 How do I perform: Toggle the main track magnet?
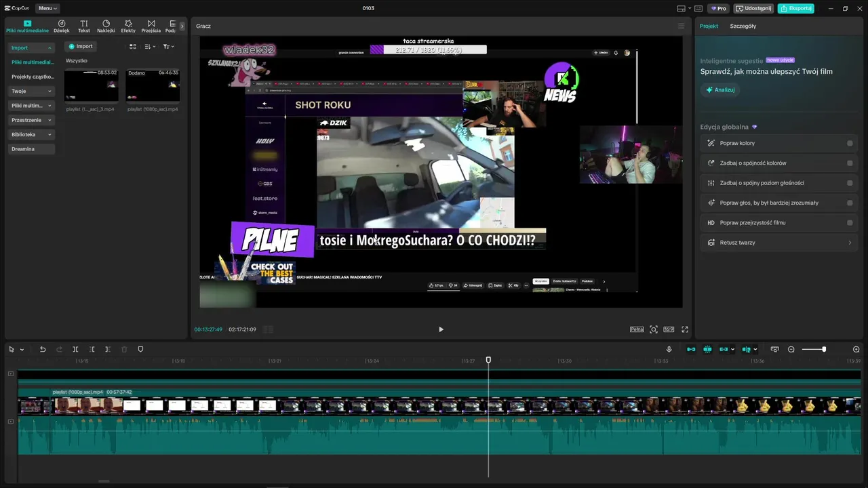pyautogui.click(x=691, y=349)
